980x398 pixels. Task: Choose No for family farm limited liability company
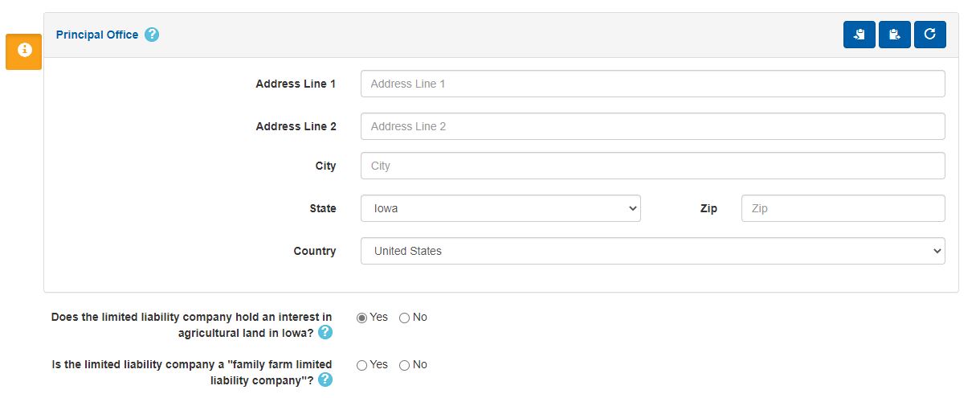click(405, 365)
